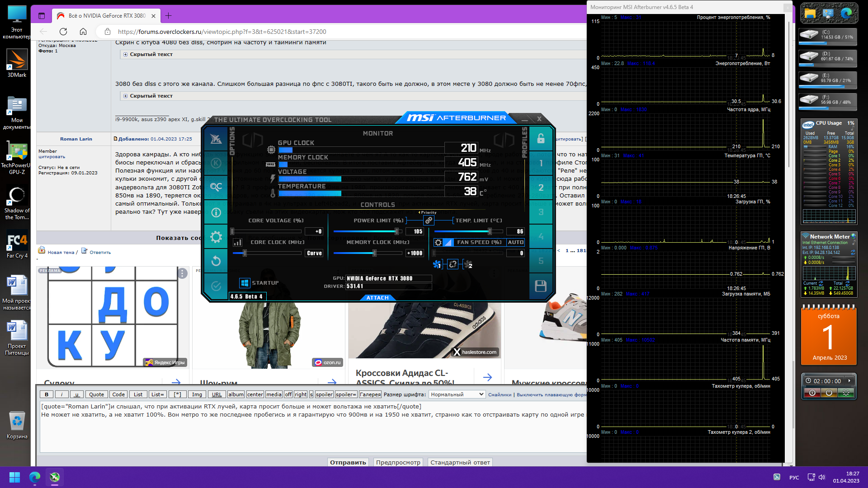Toggle the Windows Startup button

tap(245, 283)
